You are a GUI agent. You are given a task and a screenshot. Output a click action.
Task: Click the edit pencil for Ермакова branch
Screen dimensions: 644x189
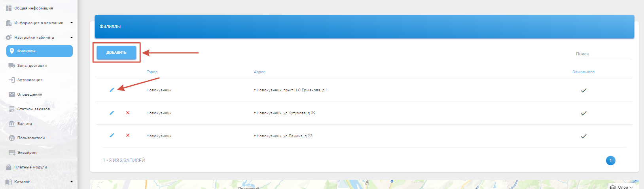(x=112, y=90)
